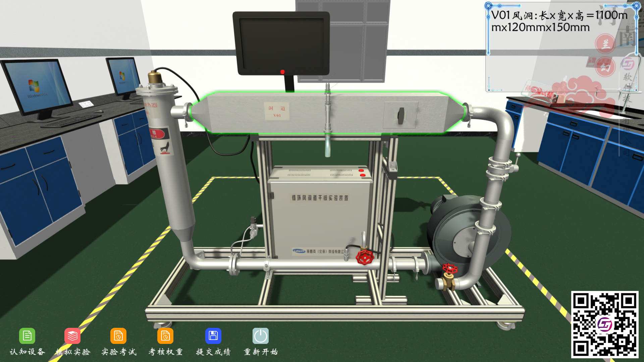
Task: Open 考核权重 orange icon
Action: click(165, 336)
